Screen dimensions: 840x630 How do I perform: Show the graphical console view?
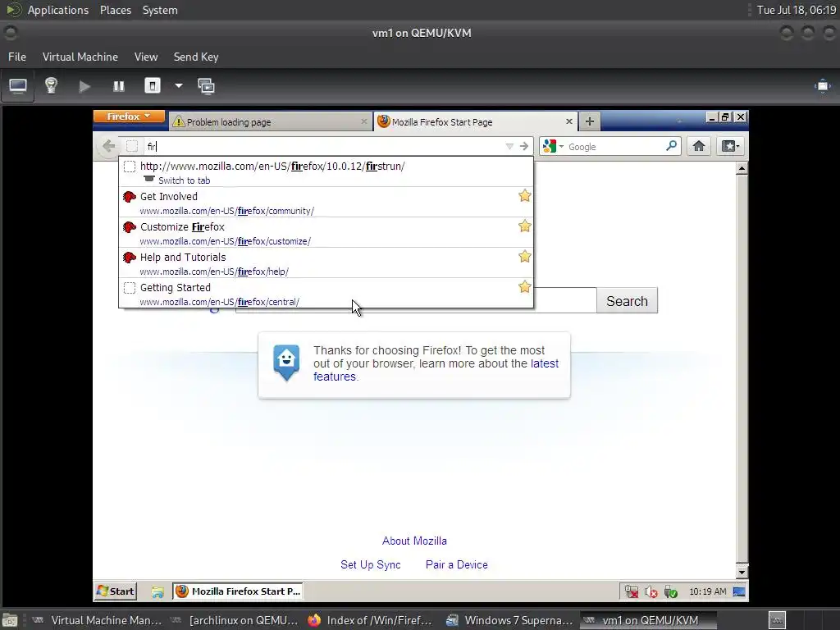pyautogui.click(x=18, y=86)
